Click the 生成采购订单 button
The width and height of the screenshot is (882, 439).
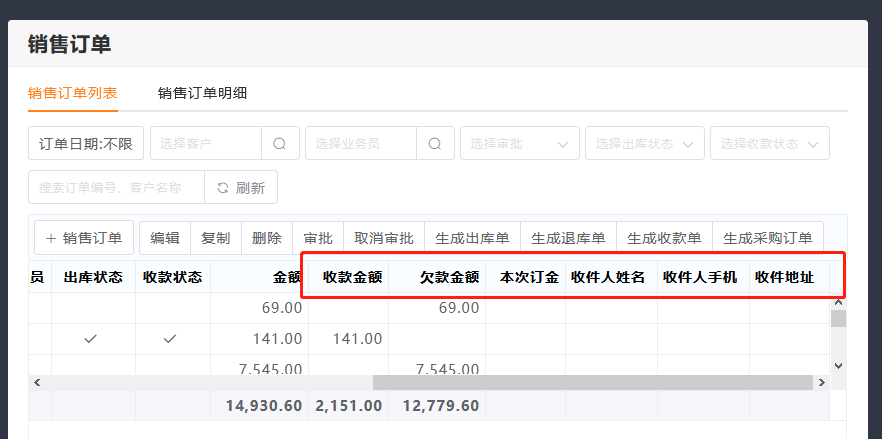click(x=767, y=238)
